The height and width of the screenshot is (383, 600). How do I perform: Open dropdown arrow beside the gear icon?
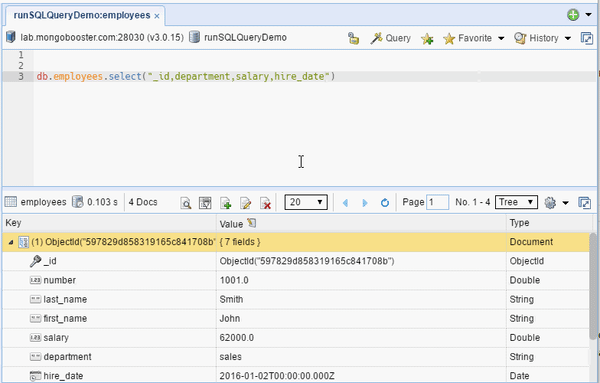(566, 203)
